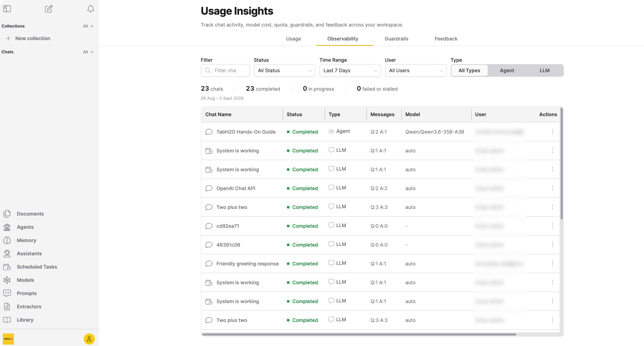This screenshot has width=644, height=346.
Task: Switch to the Observability tab
Action: (343, 39)
